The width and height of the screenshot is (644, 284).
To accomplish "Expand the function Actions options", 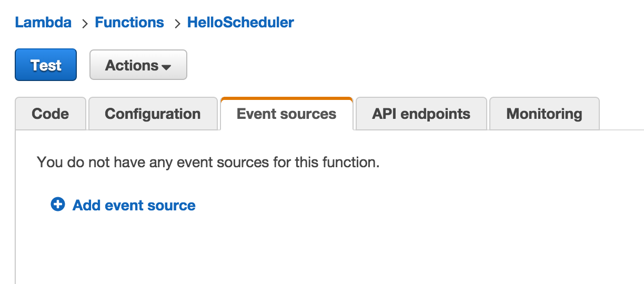I will tap(138, 65).
